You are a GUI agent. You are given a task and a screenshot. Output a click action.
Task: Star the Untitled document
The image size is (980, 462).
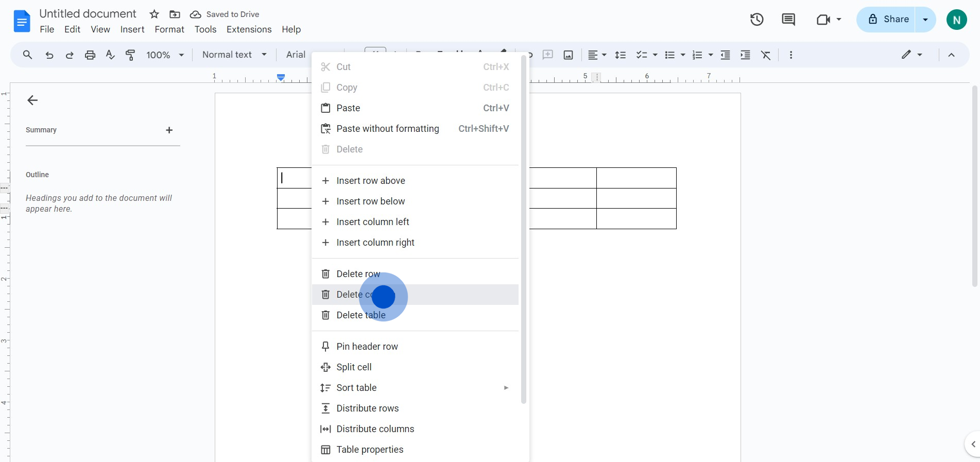pyautogui.click(x=154, y=14)
